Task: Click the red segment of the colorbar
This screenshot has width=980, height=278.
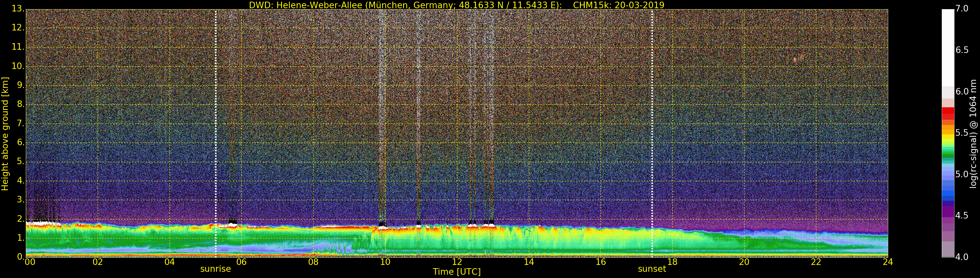Action: tap(948, 113)
